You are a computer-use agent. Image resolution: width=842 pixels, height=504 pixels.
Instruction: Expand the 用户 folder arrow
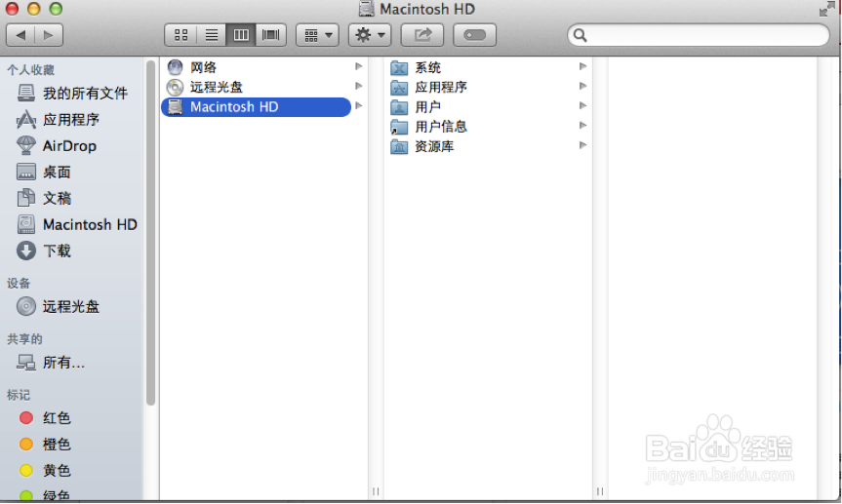coord(582,106)
